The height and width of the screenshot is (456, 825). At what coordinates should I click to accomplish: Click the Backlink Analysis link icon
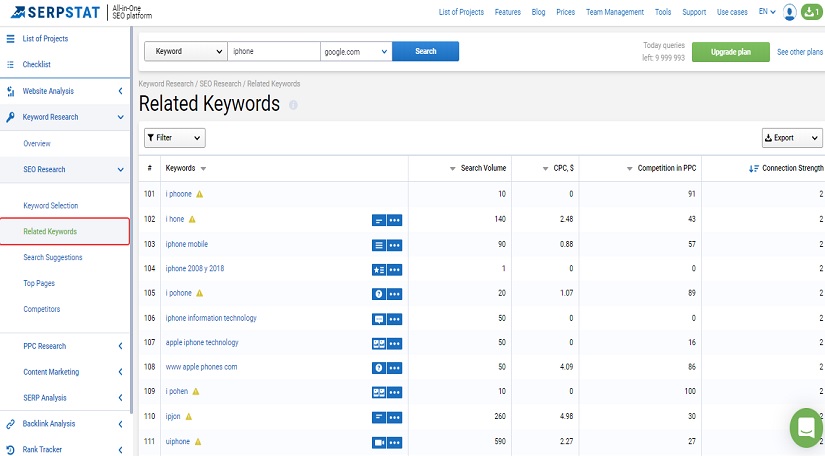10,424
